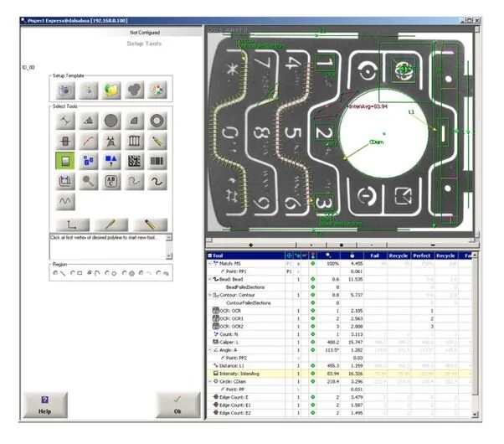This screenshot has height=444, width=504.
Task: Confirm with the Ok button
Action: (177, 405)
